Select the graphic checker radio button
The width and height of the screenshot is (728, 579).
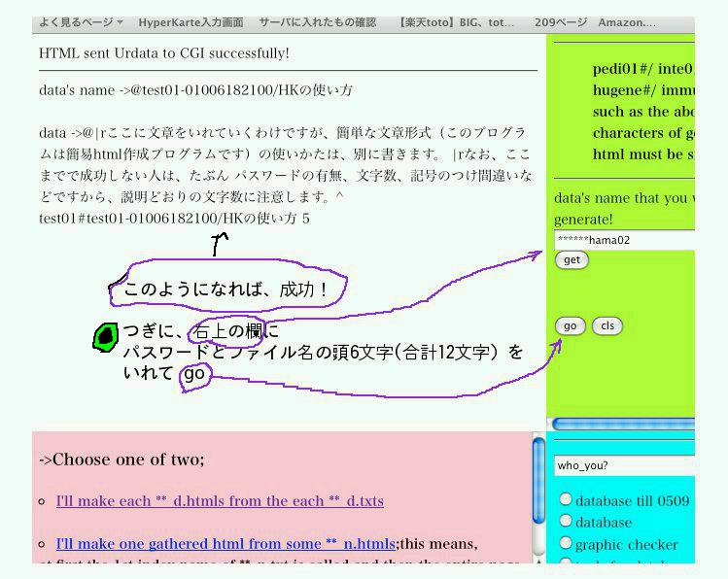(565, 542)
